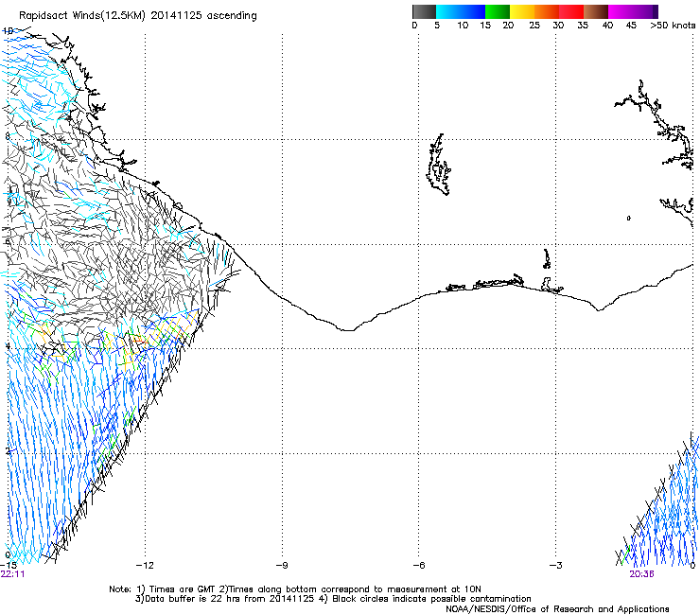
Task: Click the legend number '25'
Action: 534,26
